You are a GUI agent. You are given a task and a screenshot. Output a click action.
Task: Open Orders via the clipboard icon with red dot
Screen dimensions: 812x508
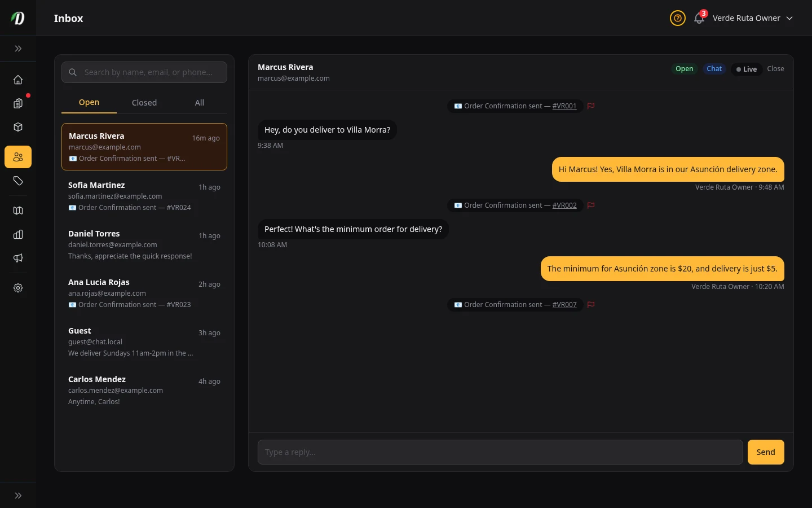18,103
